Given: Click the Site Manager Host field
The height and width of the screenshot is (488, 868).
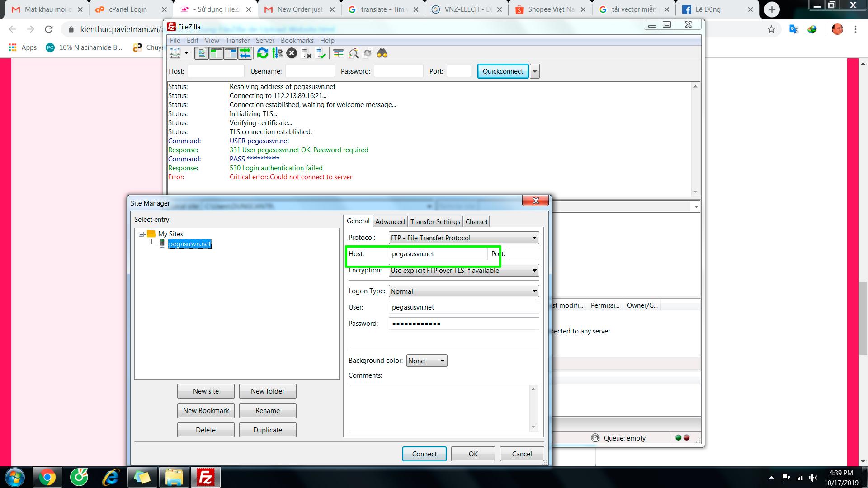Looking at the screenshot, I should [x=438, y=254].
